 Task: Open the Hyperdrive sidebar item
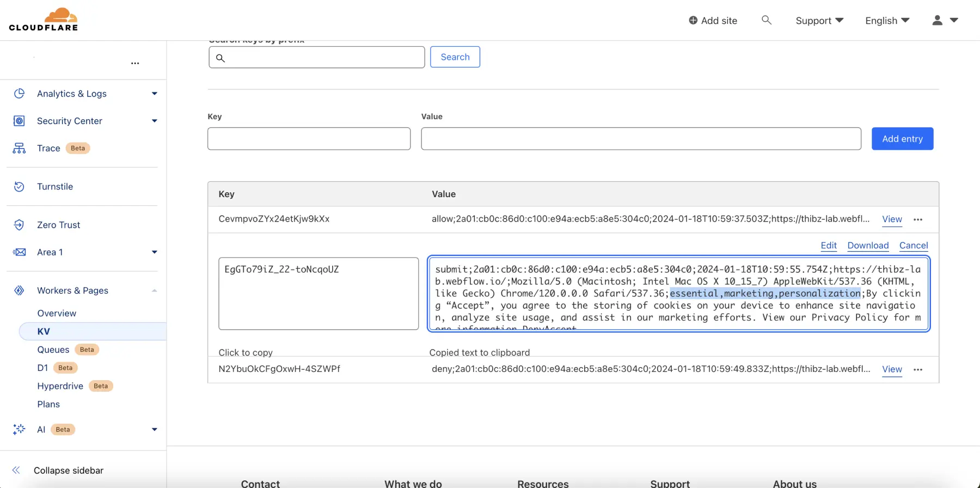(60, 386)
